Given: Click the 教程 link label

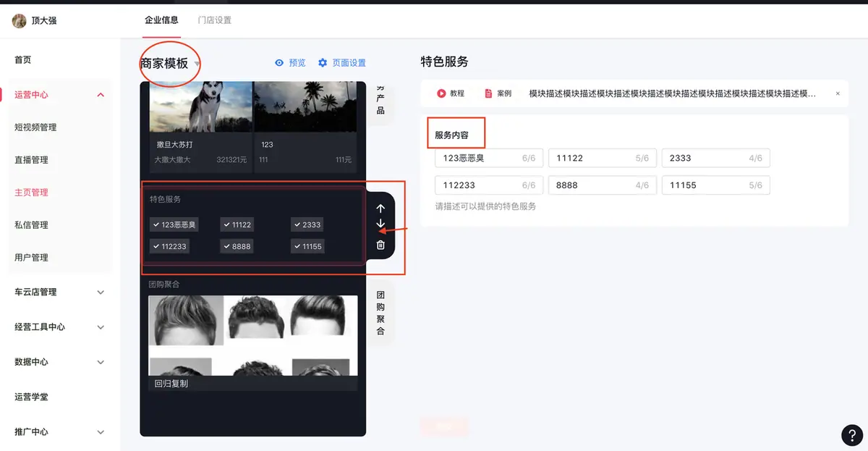Looking at the screenshot, I should [x=457, y=93].
